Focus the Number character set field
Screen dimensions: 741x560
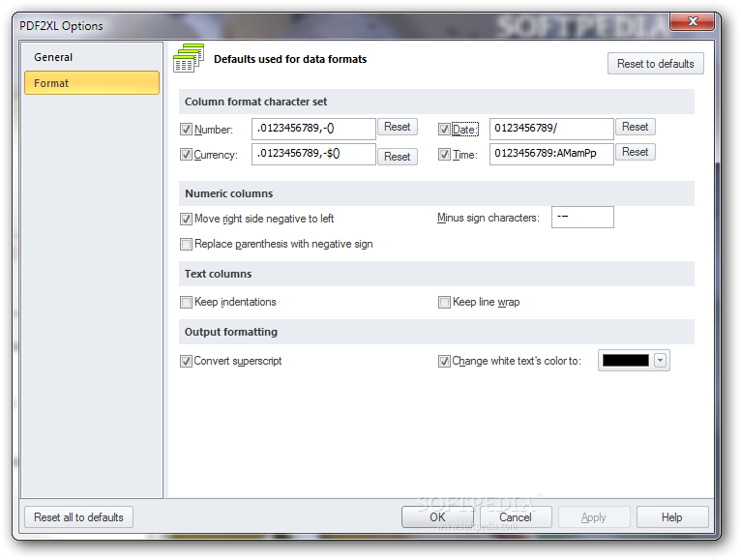coord(313,129)
